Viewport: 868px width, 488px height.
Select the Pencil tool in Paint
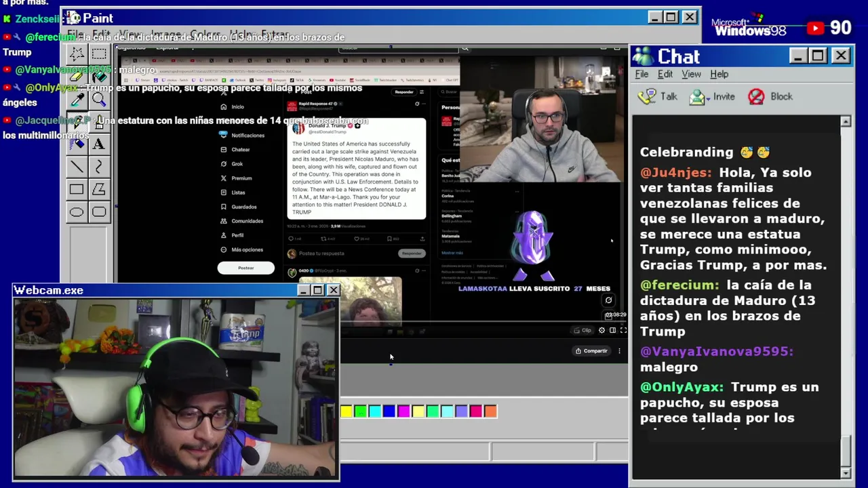(x=77, y=122)
